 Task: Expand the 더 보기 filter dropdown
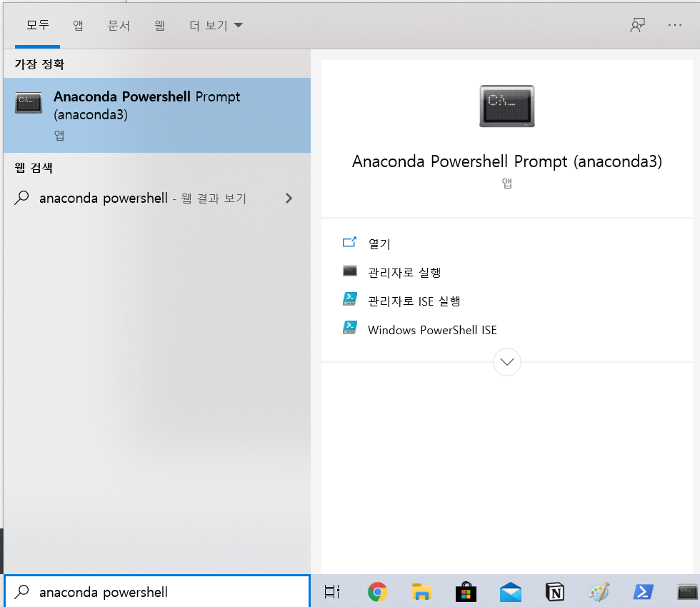coord(216,26)
